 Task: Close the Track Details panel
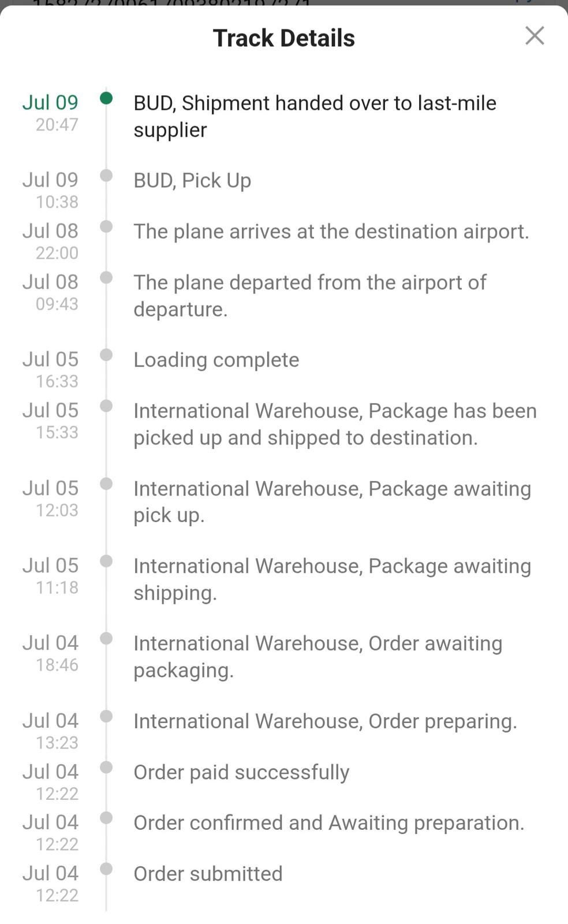[x=535, y=36]
